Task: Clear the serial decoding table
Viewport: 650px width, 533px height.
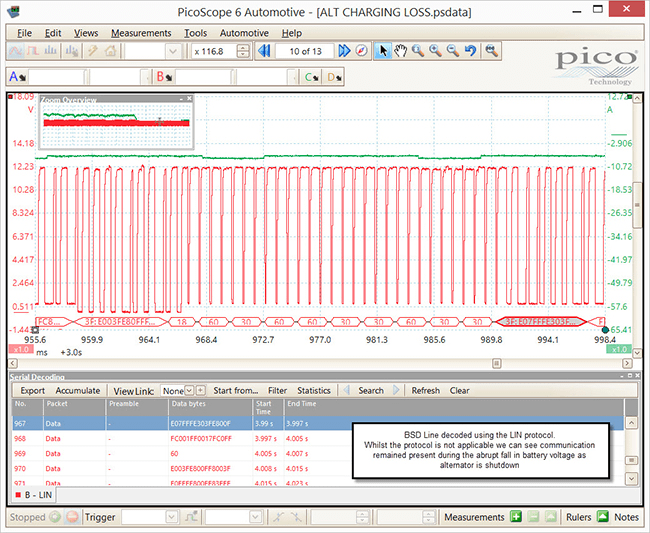Action: click(x=459, y=390)
